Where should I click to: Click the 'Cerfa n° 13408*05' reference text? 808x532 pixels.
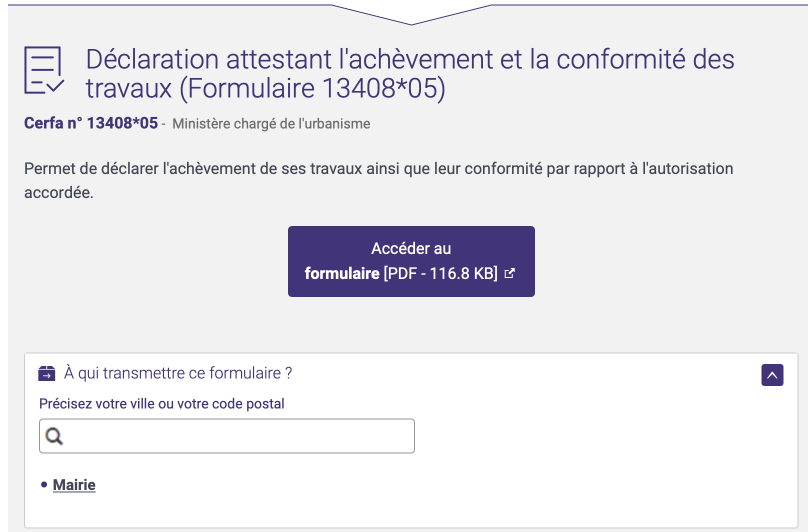(x=91, y=123)
